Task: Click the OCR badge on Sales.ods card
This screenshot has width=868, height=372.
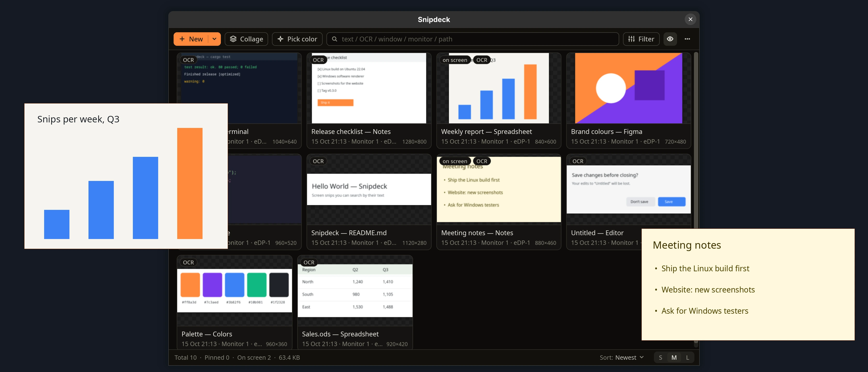Action: click(x=309, y=263)
